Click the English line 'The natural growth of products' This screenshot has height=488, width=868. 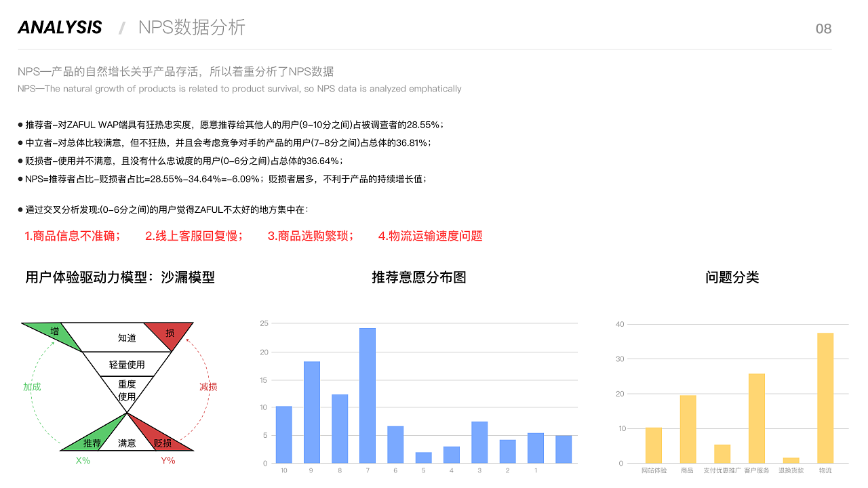pos(239,89)
